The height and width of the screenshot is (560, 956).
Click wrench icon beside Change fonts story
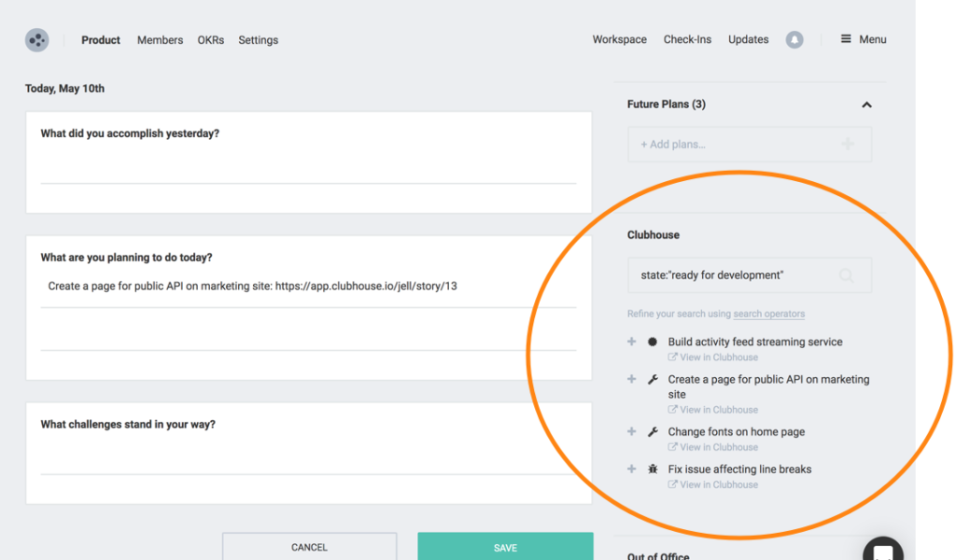pos(653,431)
